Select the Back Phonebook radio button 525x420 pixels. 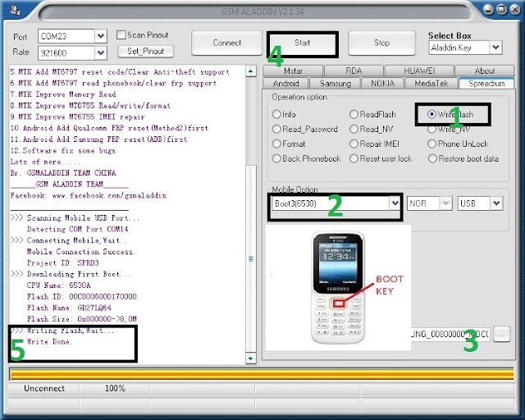[276, 158]
